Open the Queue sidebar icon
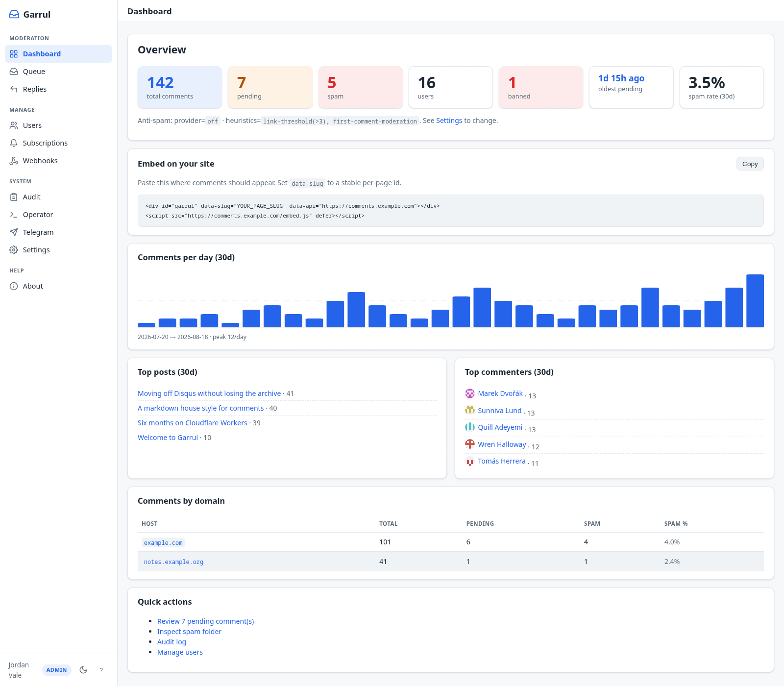This screenshot has width=784, height=686. (x=14, y=72)
